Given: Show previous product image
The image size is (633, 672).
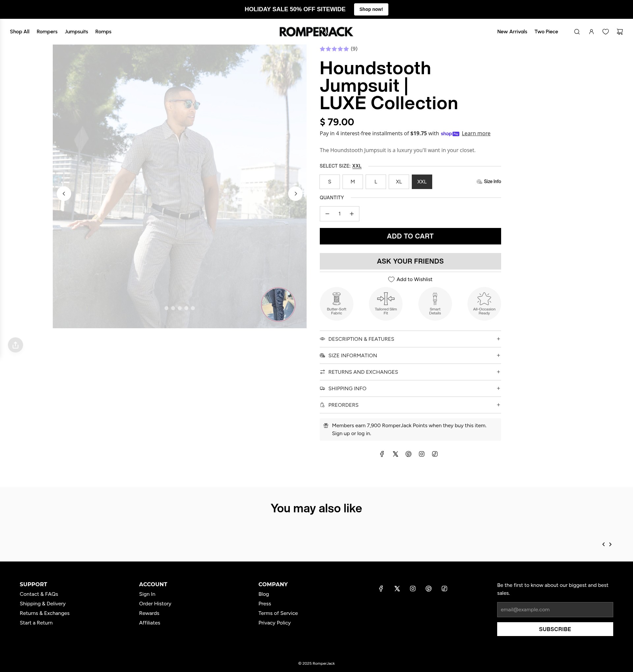Looking at the screenshot, I should (64, 194).
